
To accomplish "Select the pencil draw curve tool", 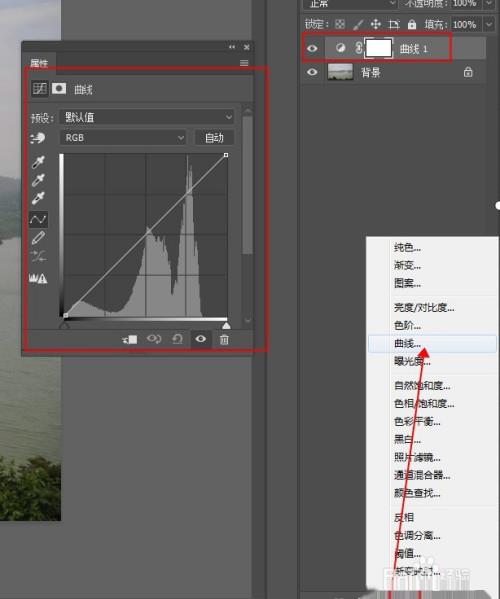I will [x=38, y=238].
